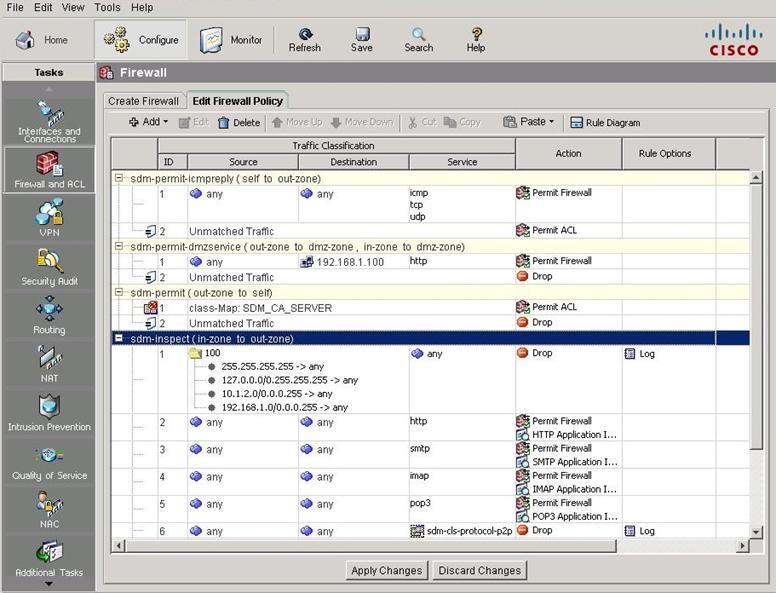
Task: Open the Quality of Service task
Action: (x=49, y=463)
